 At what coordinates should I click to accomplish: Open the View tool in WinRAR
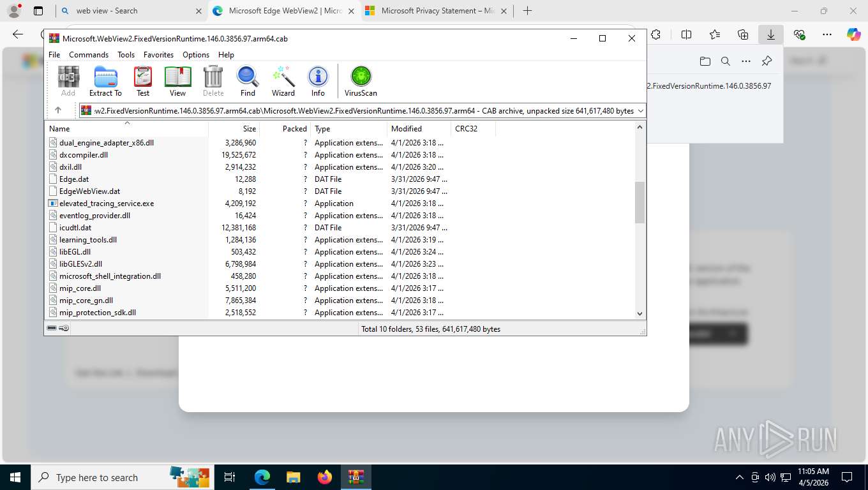[177, 81]
